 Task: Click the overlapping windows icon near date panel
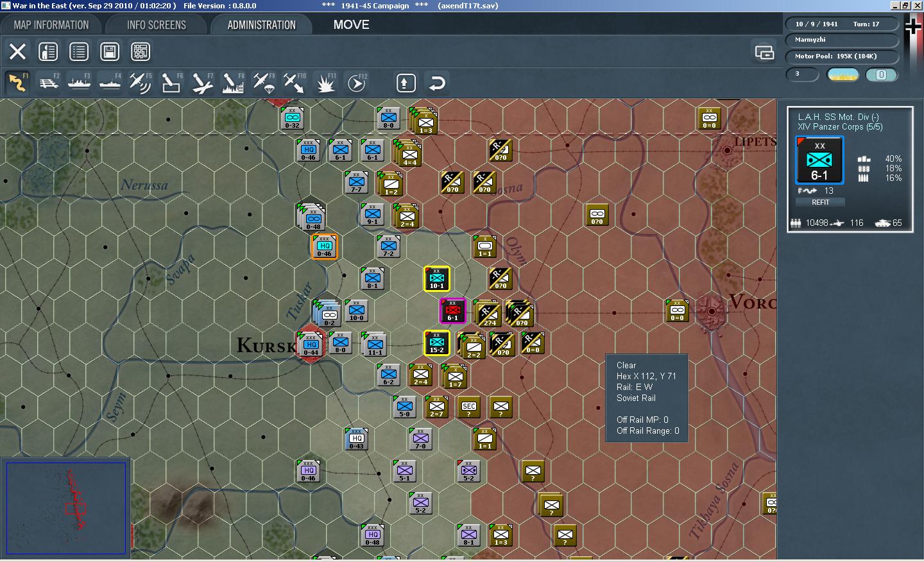[764, 52]
